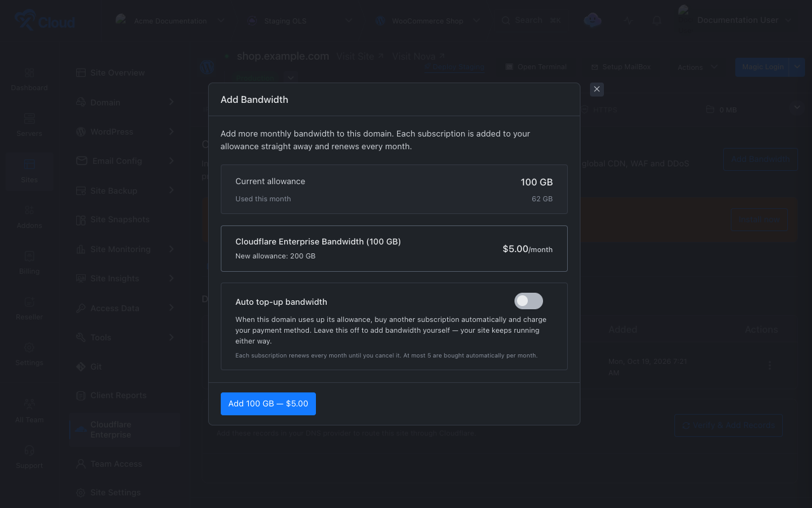Screen dimensions: 812x508
Task: Open the three-dot Actions menu in the records row
Action: pyautogui.click(x=769, y=365)
